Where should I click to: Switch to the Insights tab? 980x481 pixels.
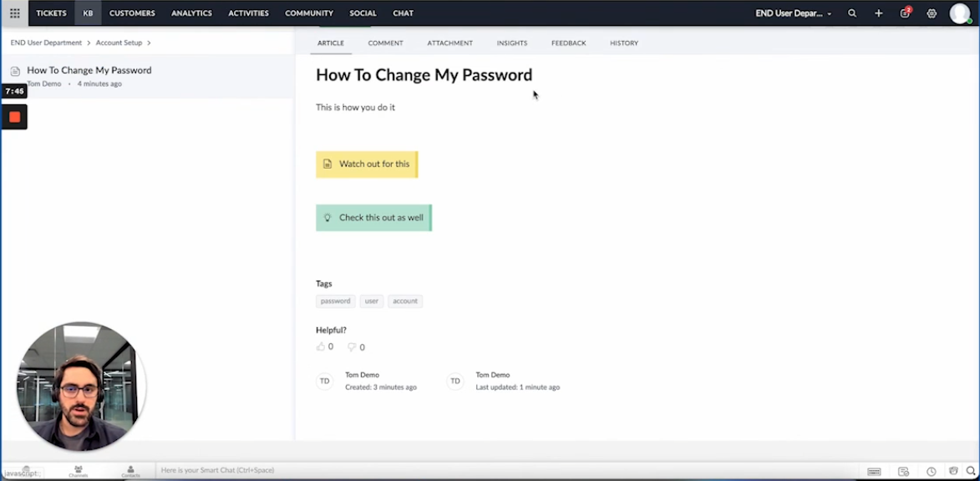coord(511,43)
